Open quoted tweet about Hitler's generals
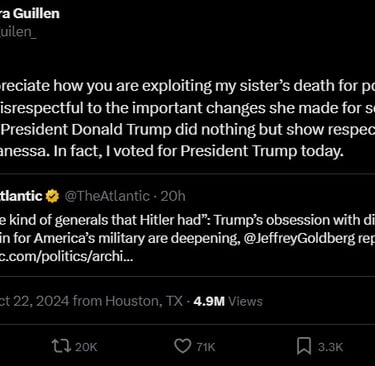 click(x=187, y=225)
